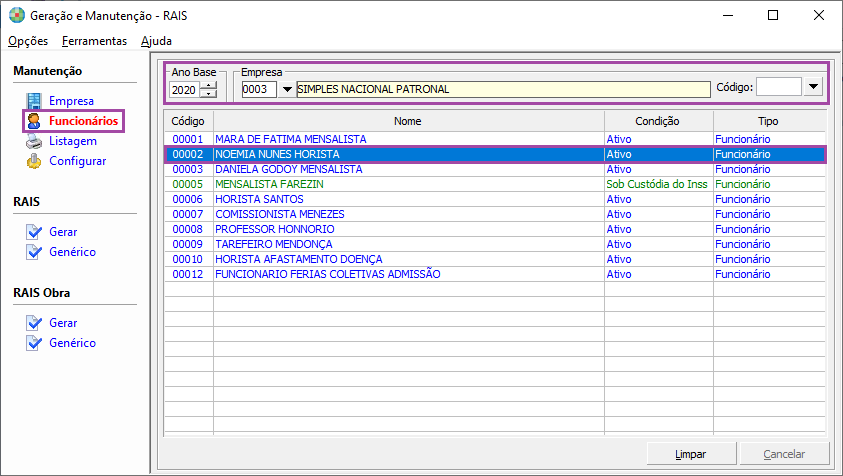Click employee code 00008 cell
The height and width of the screenshot is (476, 843).
point(188,229)
